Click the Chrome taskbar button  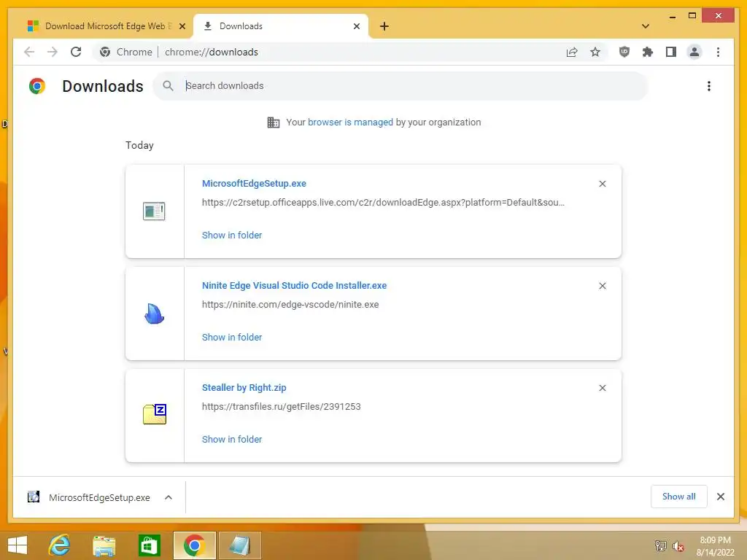pos(194,545)
